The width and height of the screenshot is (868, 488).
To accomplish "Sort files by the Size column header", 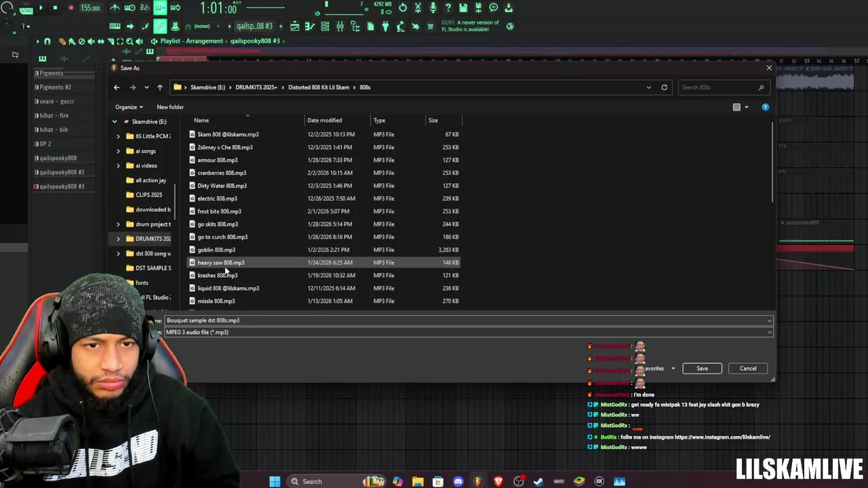I will pyautogui.click(x=433, y=121).
